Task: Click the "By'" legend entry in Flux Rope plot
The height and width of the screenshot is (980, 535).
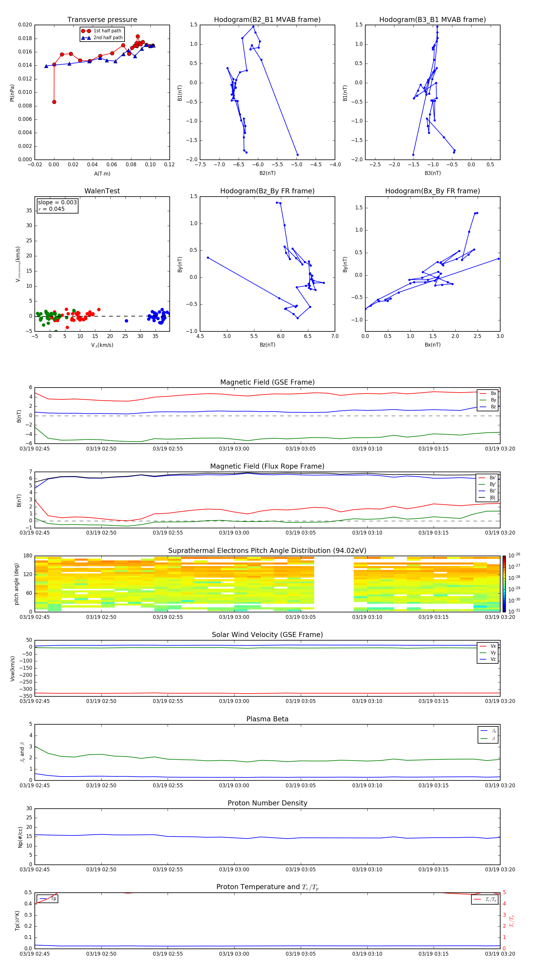Action: pos(487,484)
